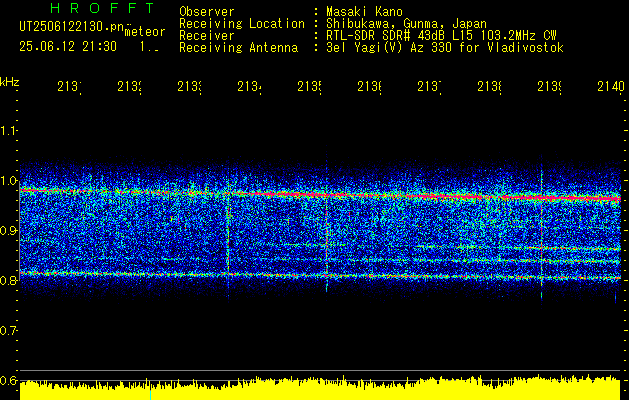The width and height of the screenshot is (629, 400).
Task: Click the 2134 time axis marker
Action: (x=249, y=86)
